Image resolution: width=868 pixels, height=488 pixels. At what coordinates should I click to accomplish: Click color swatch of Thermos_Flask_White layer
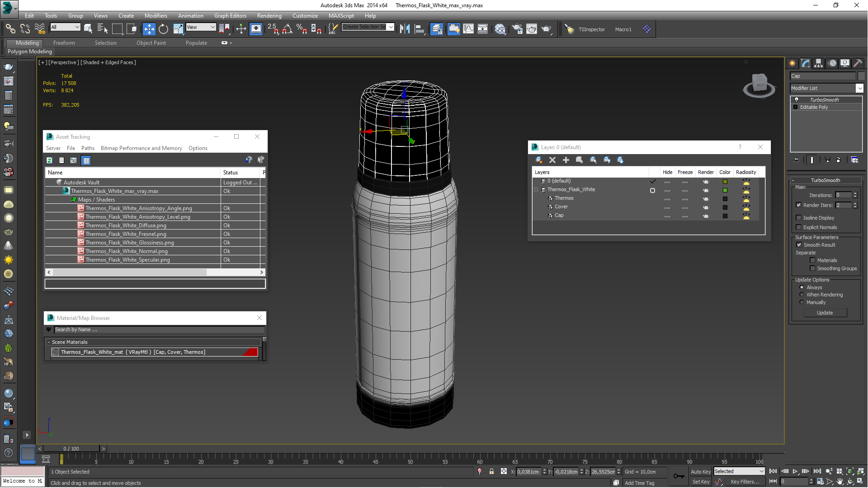tap(725, 190)
